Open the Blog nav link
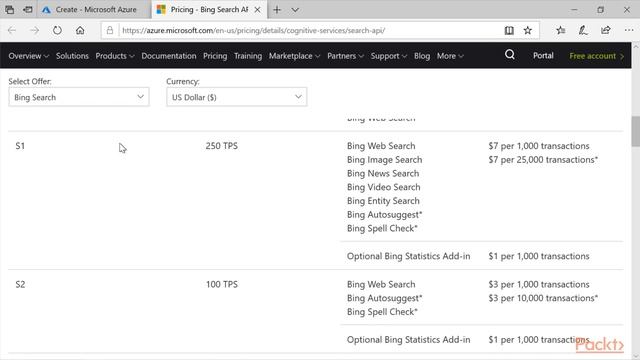 pyautogui.click(x=422, y=56)
